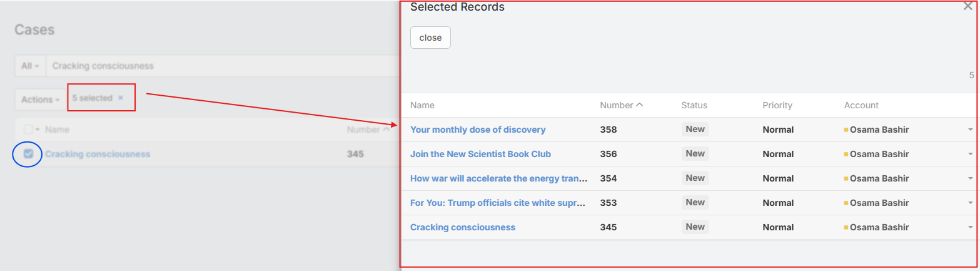Sort selected records by Status column header
This screenshot has height=271, width=980.
tap(694, 105)
